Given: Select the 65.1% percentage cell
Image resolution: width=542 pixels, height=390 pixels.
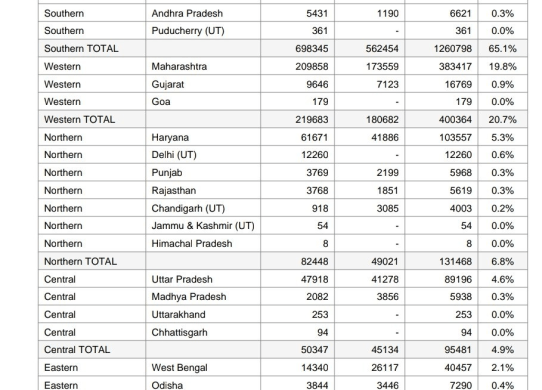Looking at the screenshot, I should click(502, 49).
